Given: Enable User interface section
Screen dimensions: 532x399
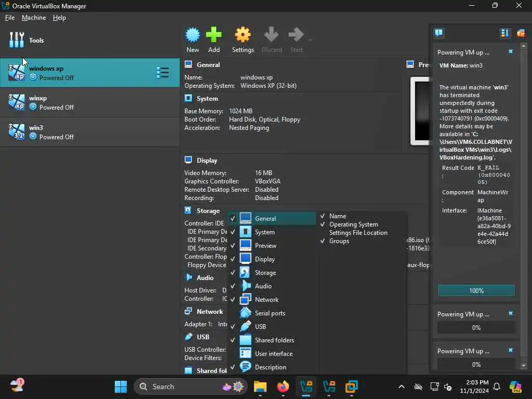Looking at the screenshot, I should (272, 353).
